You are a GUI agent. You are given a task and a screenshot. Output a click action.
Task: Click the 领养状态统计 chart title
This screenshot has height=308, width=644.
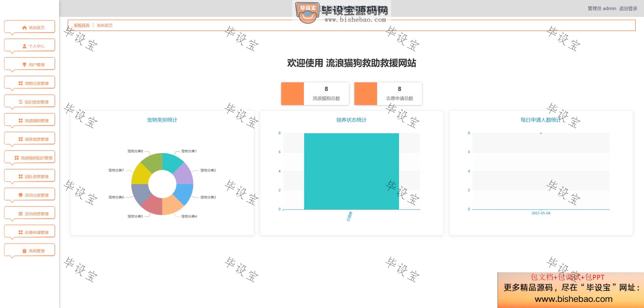click(x=351, y=120)
